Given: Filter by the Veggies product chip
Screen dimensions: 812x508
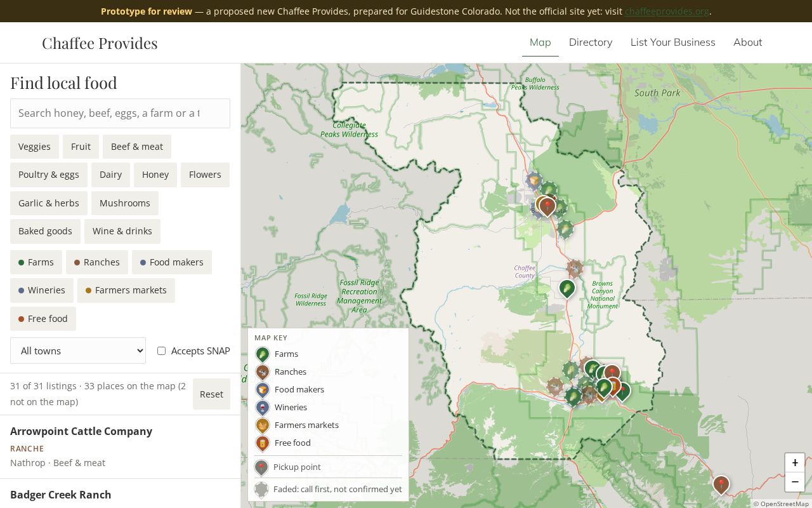Looking at the screenshot, I should [34, 147].
